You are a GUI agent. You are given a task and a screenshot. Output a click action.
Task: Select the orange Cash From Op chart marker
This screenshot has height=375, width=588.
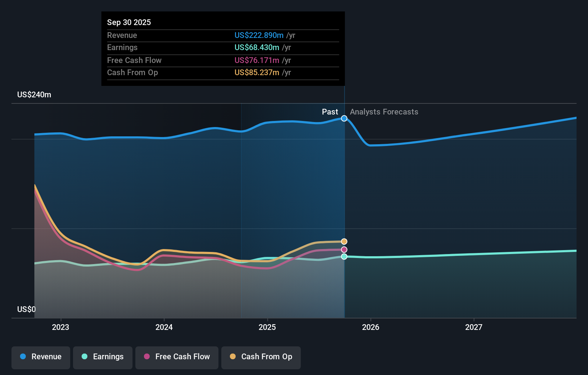click(344, 242)
